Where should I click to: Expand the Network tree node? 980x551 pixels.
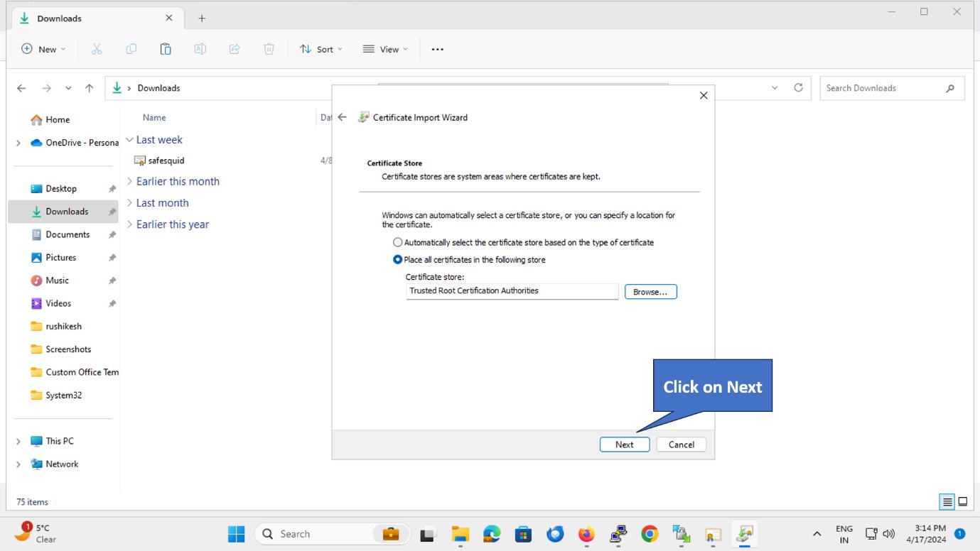click(18, 464)
